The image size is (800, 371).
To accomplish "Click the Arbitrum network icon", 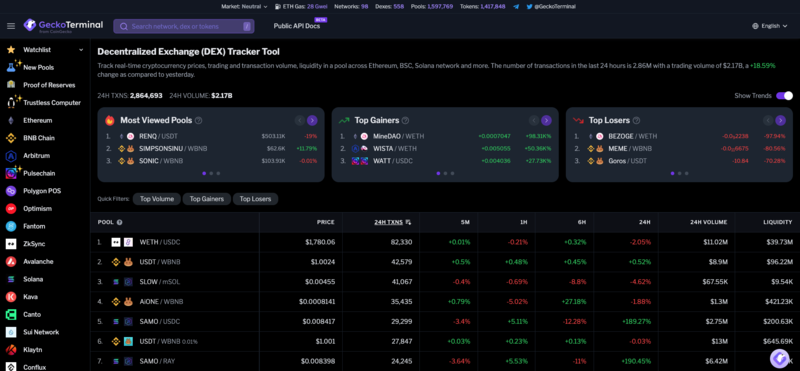I will (11, 156).
